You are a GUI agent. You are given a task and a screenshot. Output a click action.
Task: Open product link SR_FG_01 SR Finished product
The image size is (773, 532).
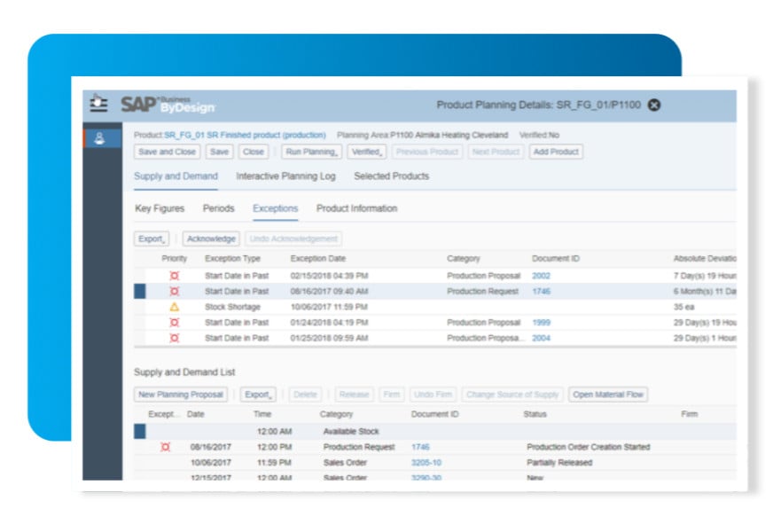pyautogui.click(x=245, y=135)
